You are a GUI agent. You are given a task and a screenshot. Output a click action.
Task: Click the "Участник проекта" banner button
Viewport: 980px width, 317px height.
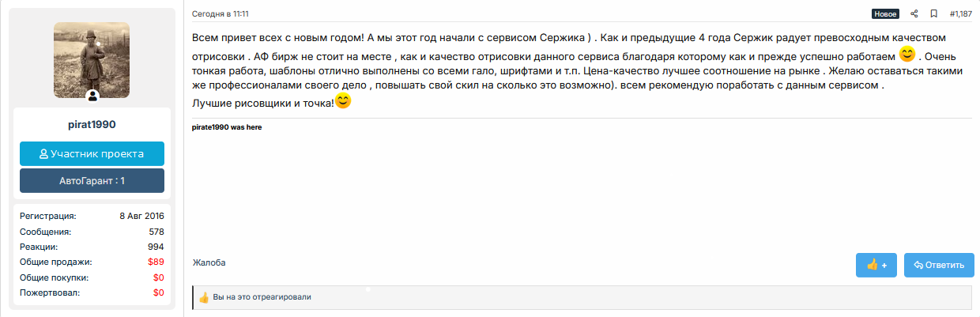tap(92, 154)
